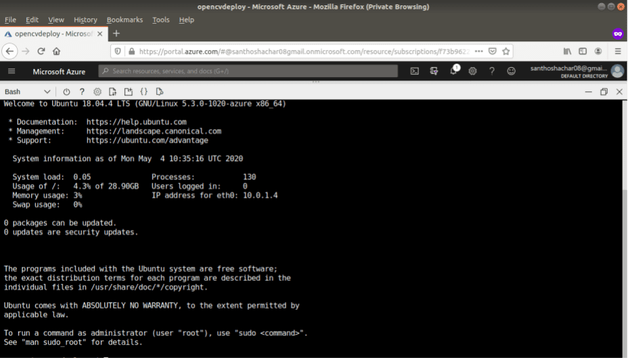Viewport: 628px width, 364px height.
Task: Click the private browsing mask icon
Action: [618, 34]
